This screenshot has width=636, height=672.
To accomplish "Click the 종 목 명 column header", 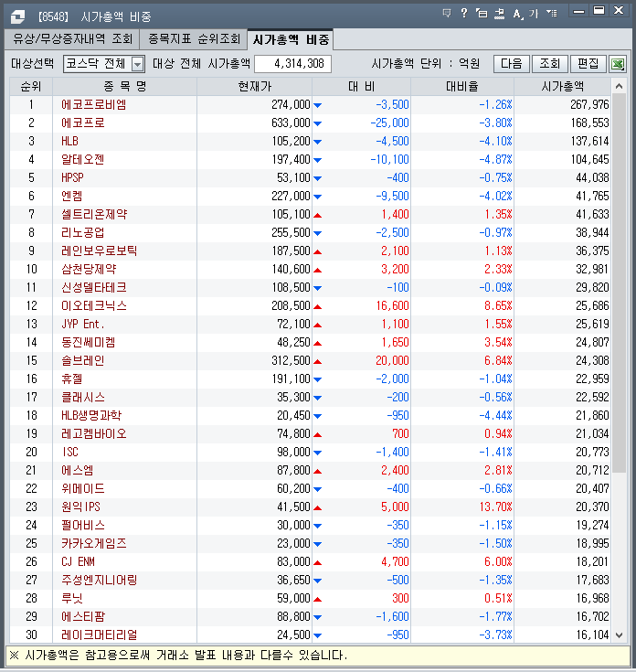I will tap(124, 87).
